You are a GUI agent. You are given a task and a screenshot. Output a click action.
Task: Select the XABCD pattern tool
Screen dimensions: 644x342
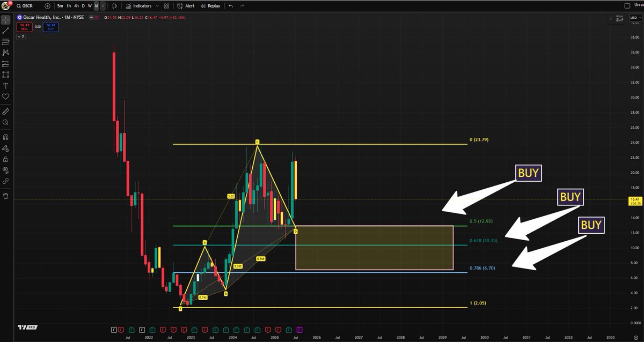point(6,53)
